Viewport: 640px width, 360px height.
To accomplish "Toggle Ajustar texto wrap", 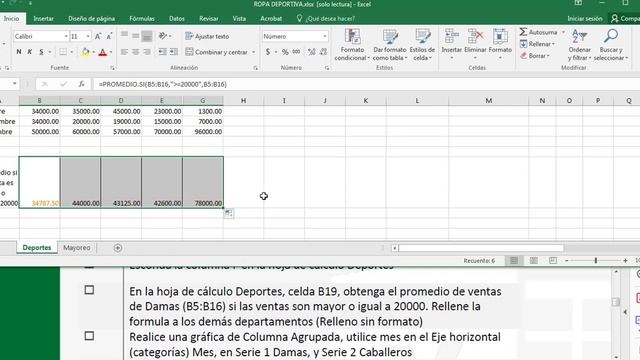I will [x=207, y=36].
